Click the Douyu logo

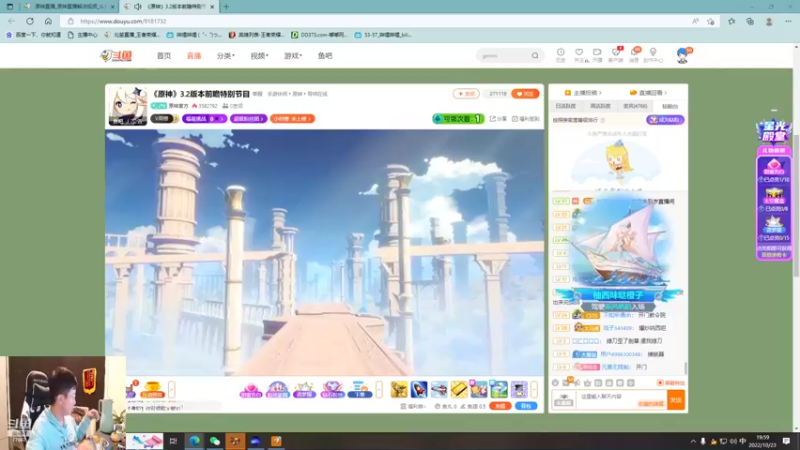pos(116,56)
